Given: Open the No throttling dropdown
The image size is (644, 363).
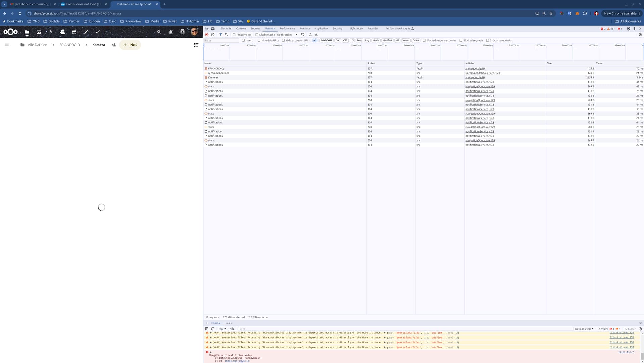Looking at the screenshot, I should point(287,35).
